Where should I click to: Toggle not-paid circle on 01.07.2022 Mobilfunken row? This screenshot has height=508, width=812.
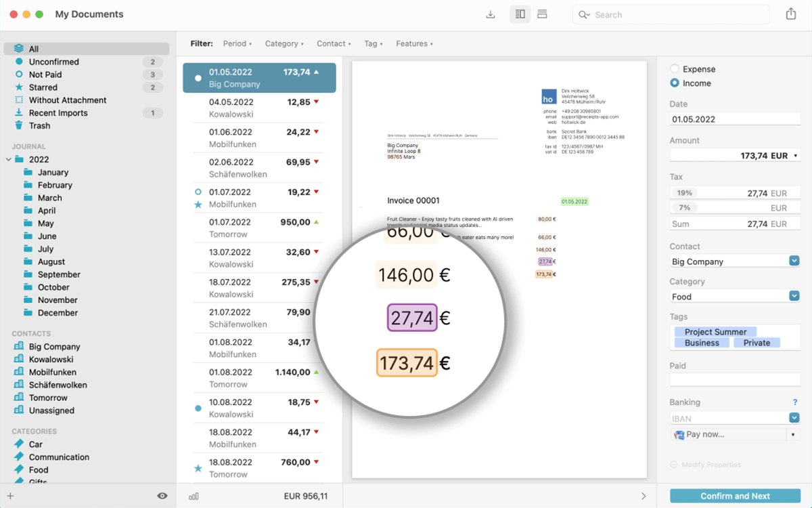coord(198,192)
